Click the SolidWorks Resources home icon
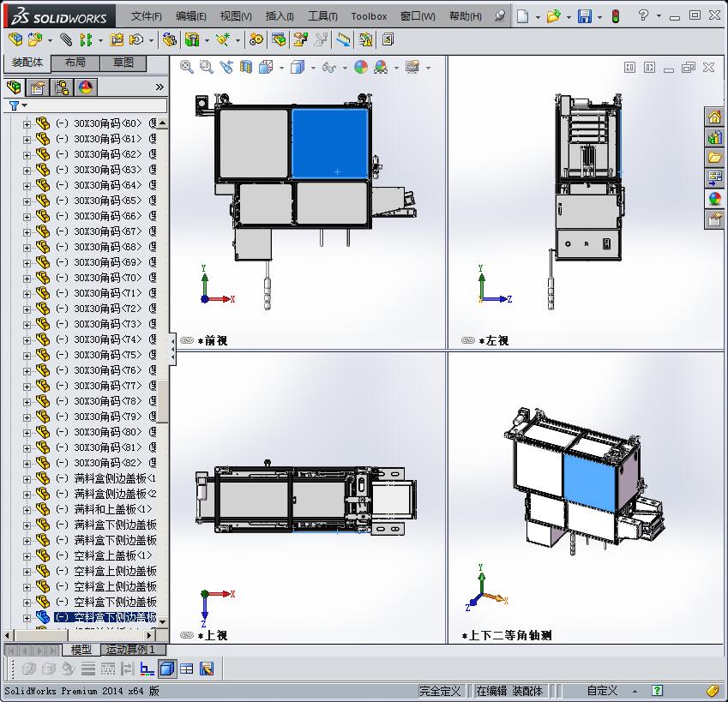Viewport: 728px width, 702px height. coord(715,117)
